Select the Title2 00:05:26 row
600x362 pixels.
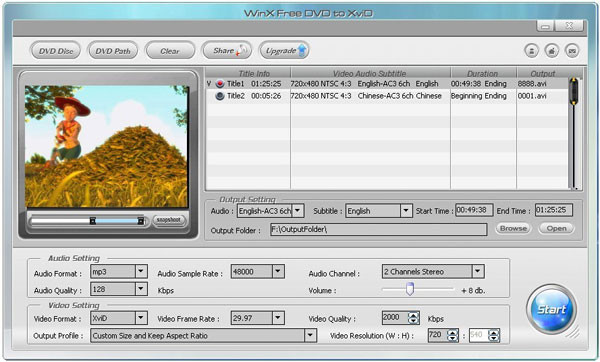(x=386, y=96)
